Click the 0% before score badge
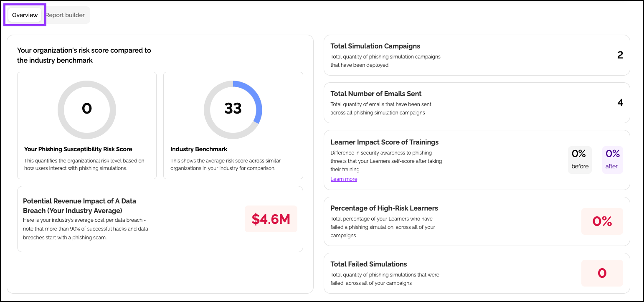Screen dimensions: 644x302 pyautogui.click(x=580, y=160)
